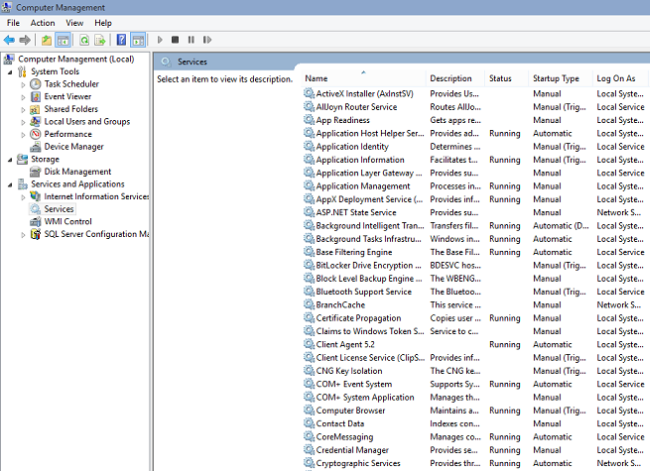650x471 pixels.
Task: Collapse Services and Applications node
Action: click(10, 185)
